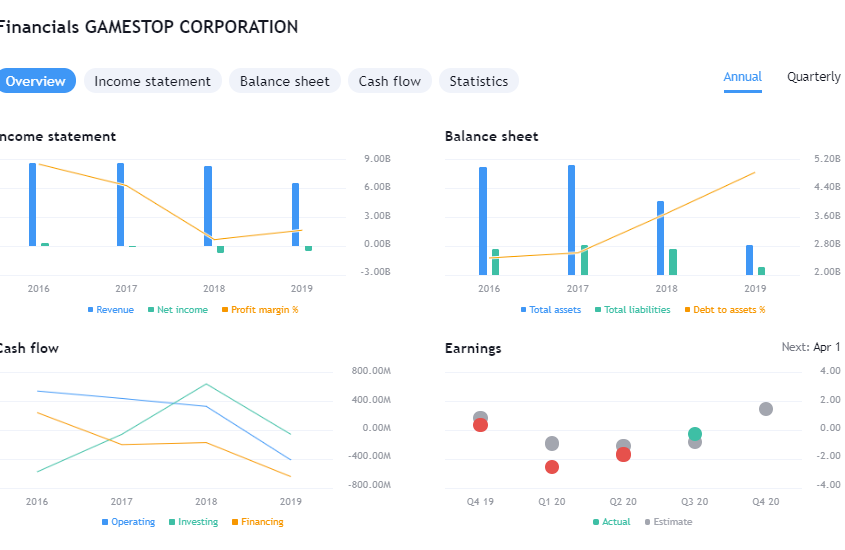Image resolution: width=845 pixels, height=550 pixels.
Task: Toggle Total assets legend item
Action: coord(554,310)
